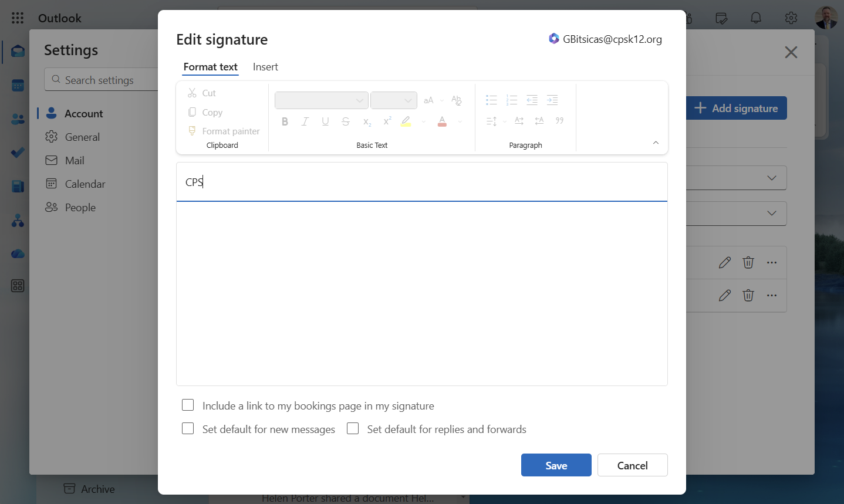Underline the signature text
844x504 pixels.
[325, 121]
